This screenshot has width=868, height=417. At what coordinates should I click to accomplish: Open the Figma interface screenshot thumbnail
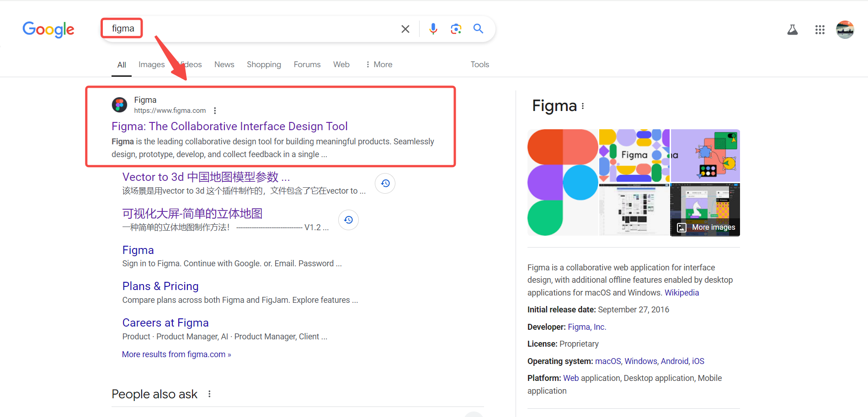point(634,210)
